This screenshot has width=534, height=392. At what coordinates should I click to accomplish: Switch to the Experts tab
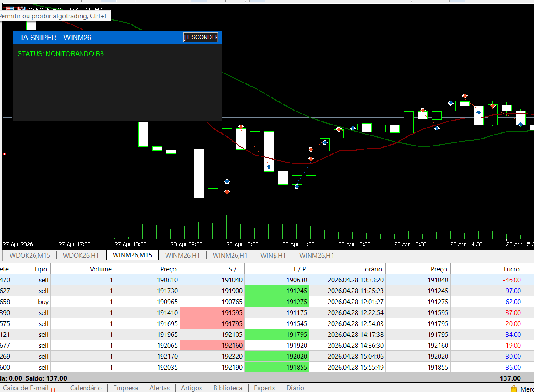(x=264, y=388)
